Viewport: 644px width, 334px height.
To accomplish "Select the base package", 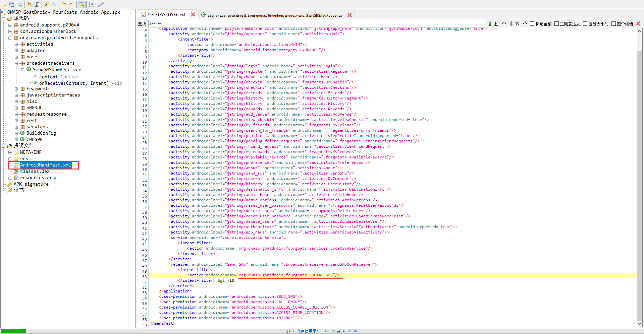I will [x=32, y=57].
